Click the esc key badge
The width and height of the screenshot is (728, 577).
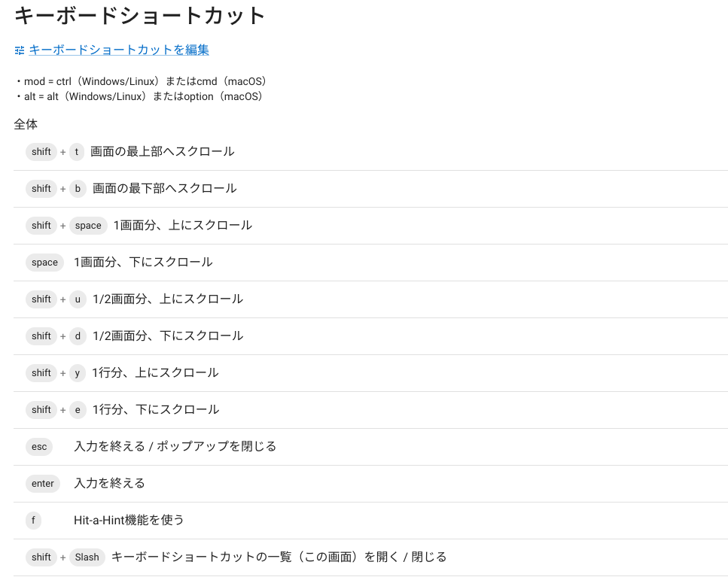tap(39, 447)
